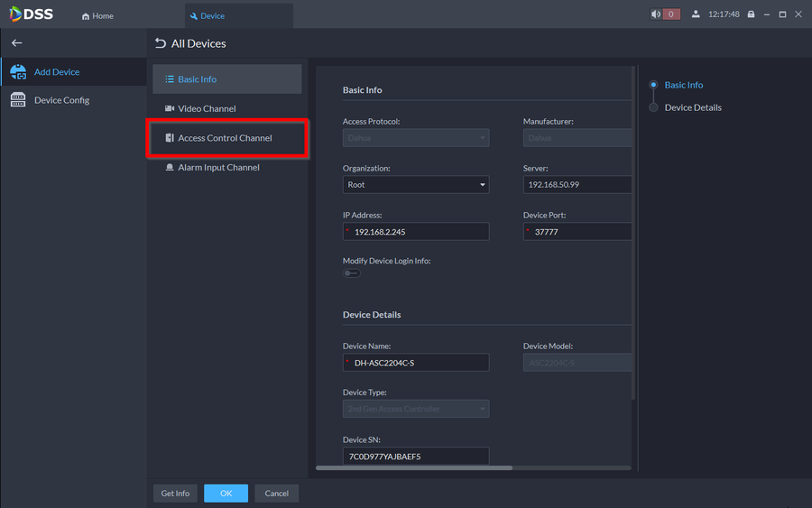Image resolution: width=812 pixels, height=508 pixels.
Task: Click the horizontal scrollbar below the form
Action: pos(414,468)
